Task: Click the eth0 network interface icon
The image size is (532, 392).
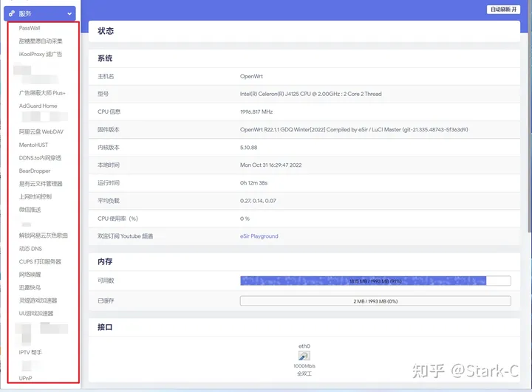Action: [304, 355]
